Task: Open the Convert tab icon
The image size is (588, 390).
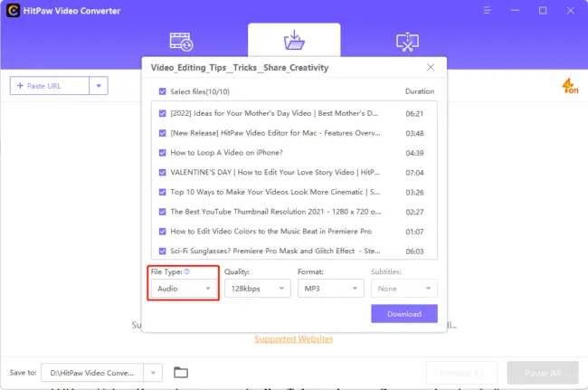Action: tap(181, 42)
